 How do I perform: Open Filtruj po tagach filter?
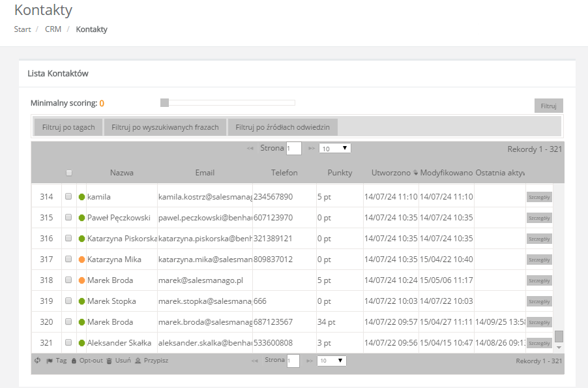tap(68, 127)
